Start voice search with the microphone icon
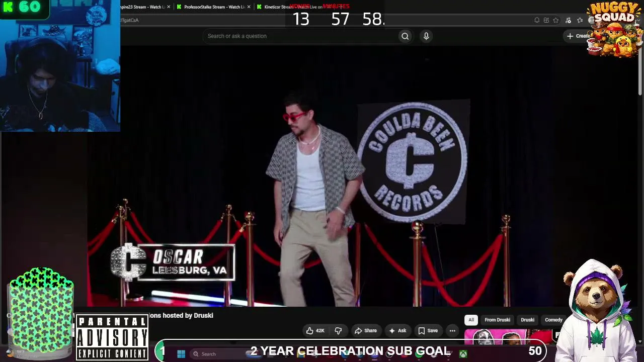 click(x=426, y=36)
